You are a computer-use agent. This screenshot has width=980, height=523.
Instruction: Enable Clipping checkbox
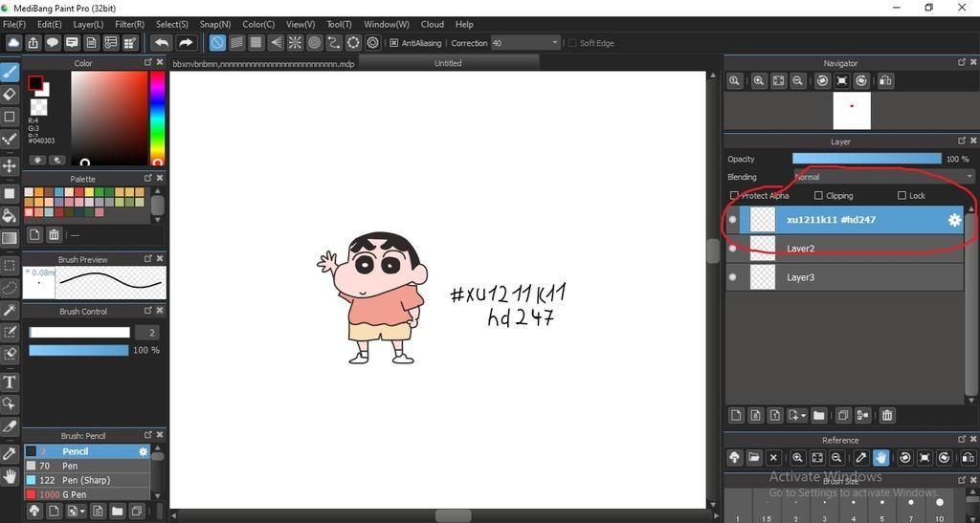pos(818,195)
